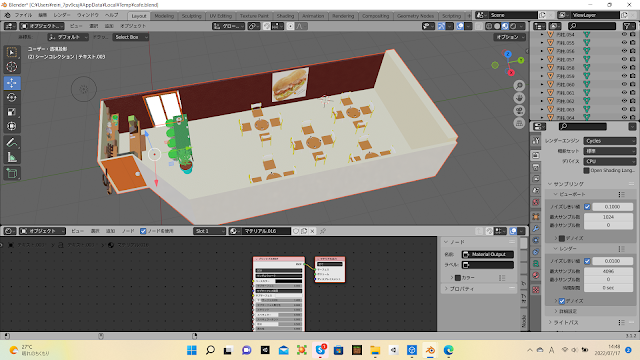Open the device CPU dropdown
Screen dimensions: 640x360
pyautogui.click(x=609, y=161)
